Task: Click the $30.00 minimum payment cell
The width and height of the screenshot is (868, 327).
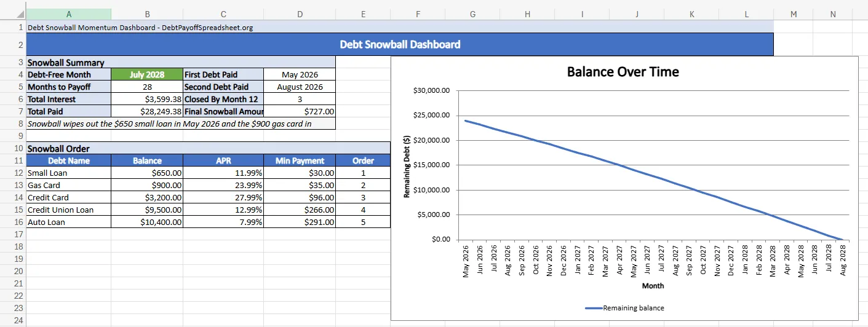Action: 300,173
